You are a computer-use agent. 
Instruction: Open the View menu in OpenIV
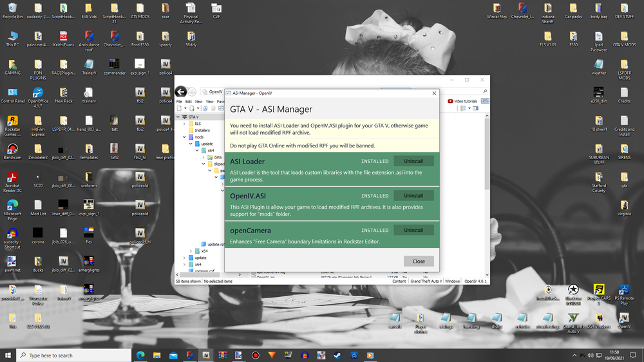coord(209,102)
